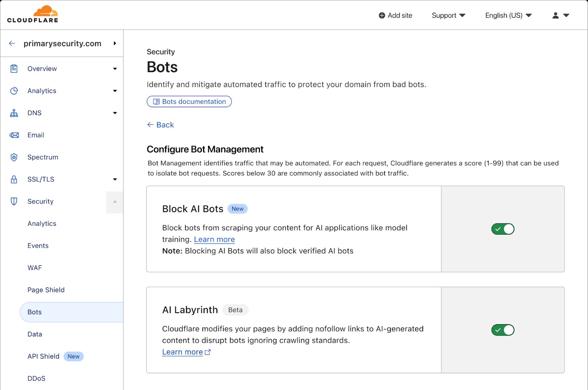Open the English (US) language dropdown
This screenshot has height=390, width=588.
click(x=508, y=15)
